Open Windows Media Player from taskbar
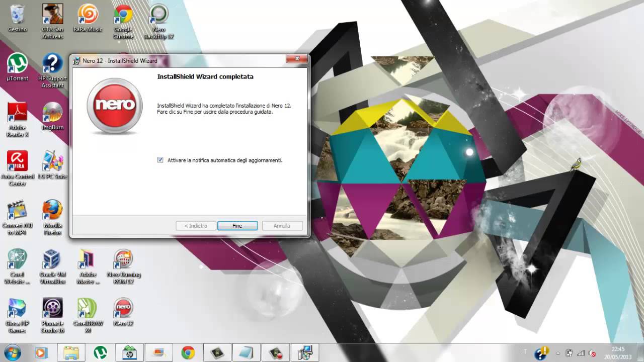The height and width of the screenshot is (362, 644). click(x=41, y=353)
